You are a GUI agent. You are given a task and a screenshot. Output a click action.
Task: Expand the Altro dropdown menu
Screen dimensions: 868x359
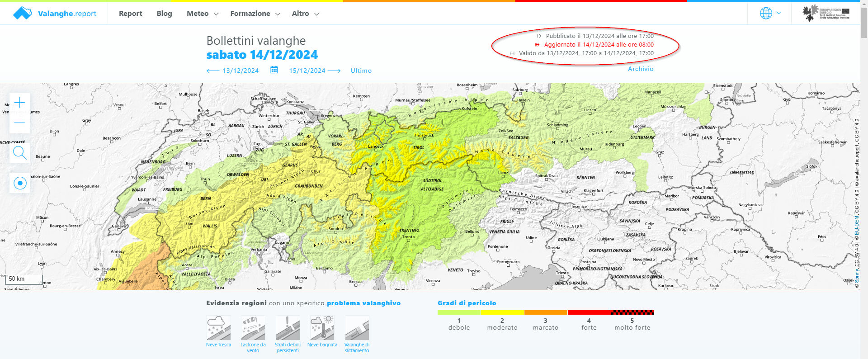pos(305,14)
